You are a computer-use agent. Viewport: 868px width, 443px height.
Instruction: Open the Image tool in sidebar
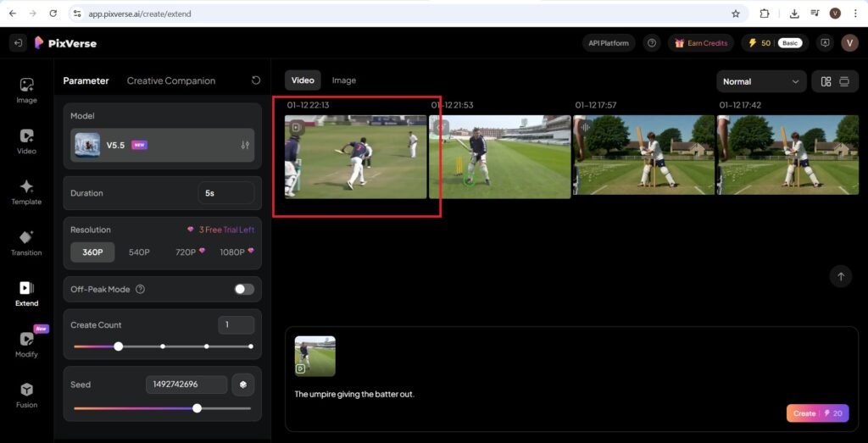[x=26, y=90]
